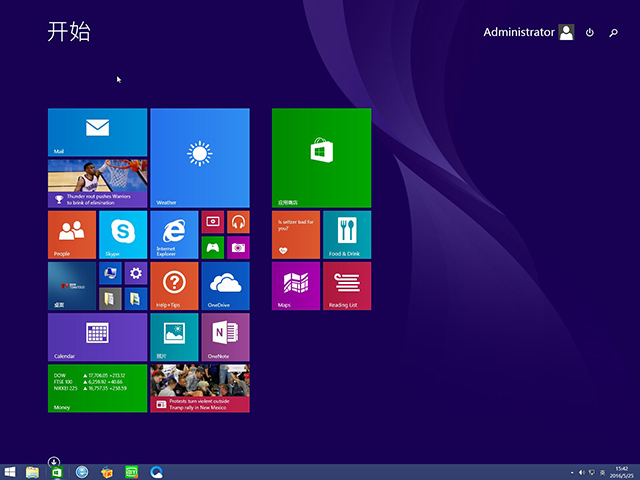Viewport: 640px width, 480px height.
Task: Open the orange box app on taskbar
Action: click(107, 472)
